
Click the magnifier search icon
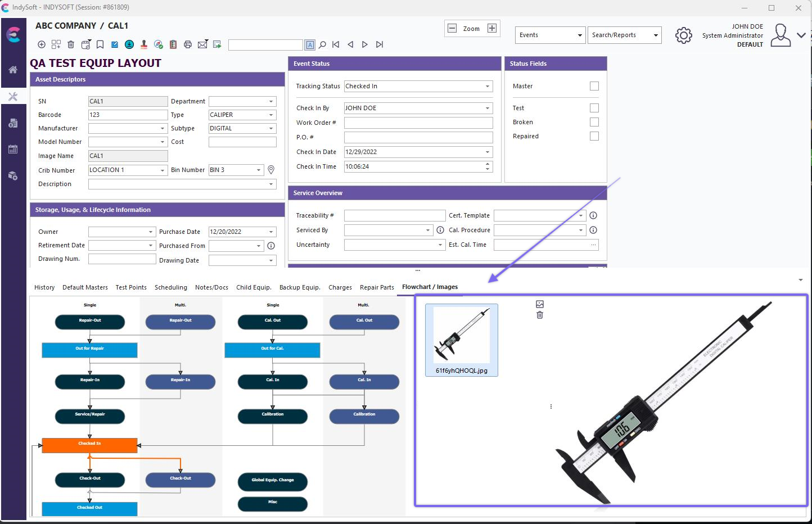click(323, 44)
